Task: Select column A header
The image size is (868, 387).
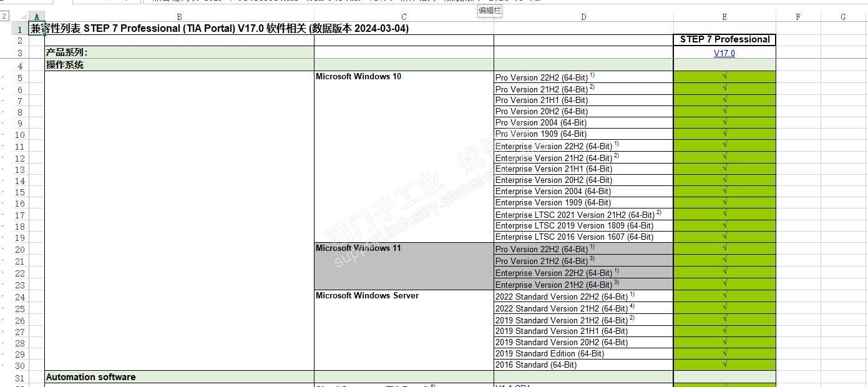Action: coord(37,17)
